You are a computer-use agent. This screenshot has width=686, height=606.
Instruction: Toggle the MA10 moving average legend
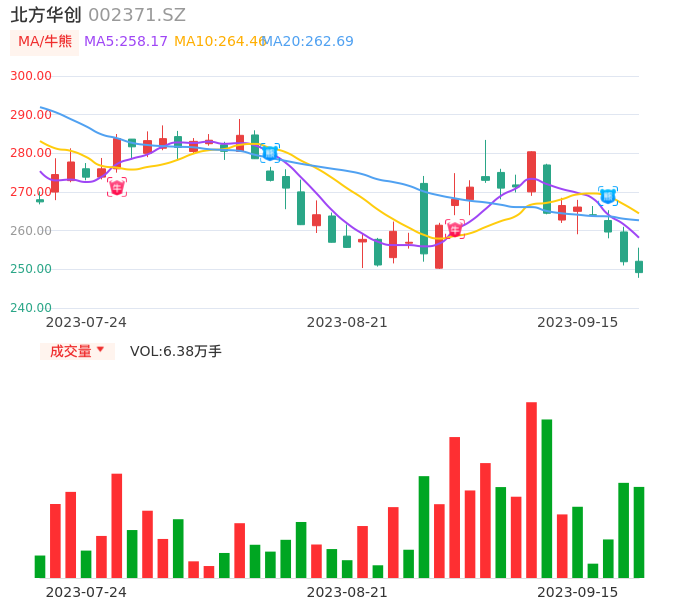pyautogui.click(x=219, y=41)
